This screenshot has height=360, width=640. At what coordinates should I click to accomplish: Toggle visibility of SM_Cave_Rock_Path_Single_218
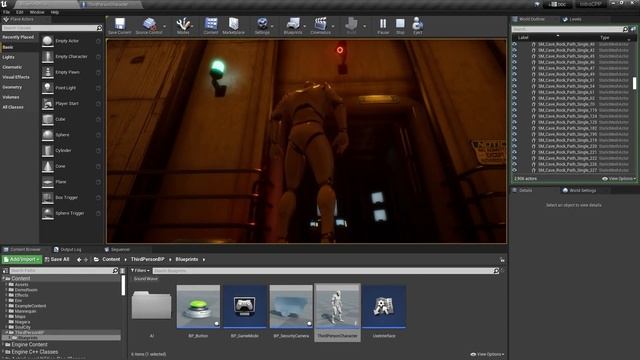515,140
